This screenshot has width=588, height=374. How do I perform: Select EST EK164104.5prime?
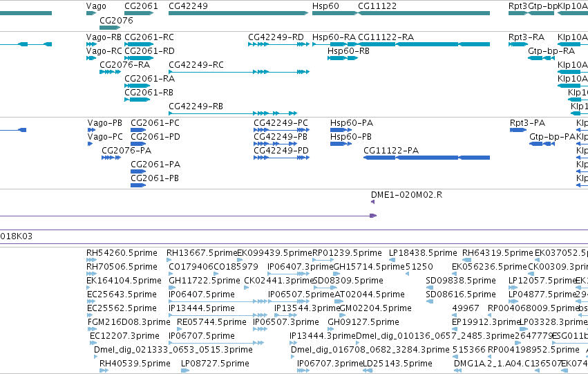[x=124, y=281]
